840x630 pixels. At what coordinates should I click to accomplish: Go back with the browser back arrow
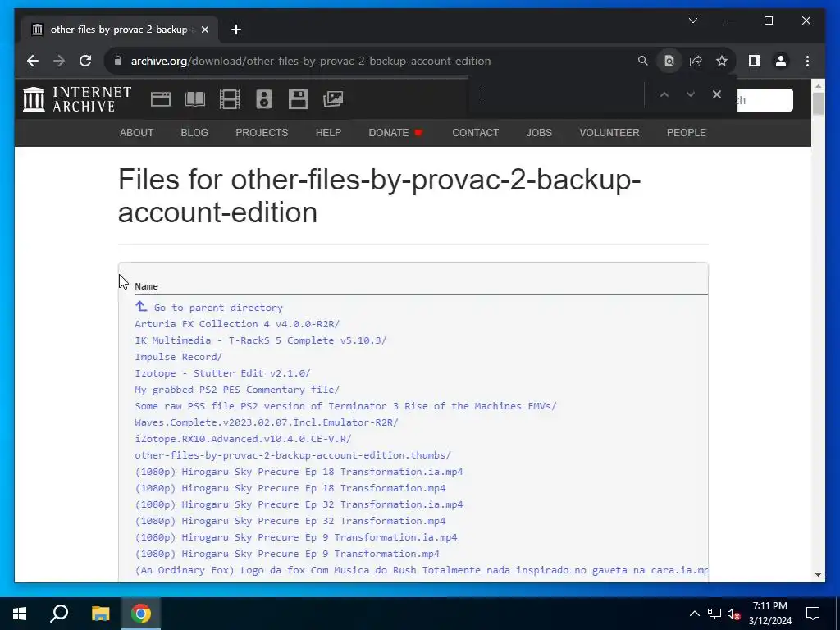(x=33, y=61)
